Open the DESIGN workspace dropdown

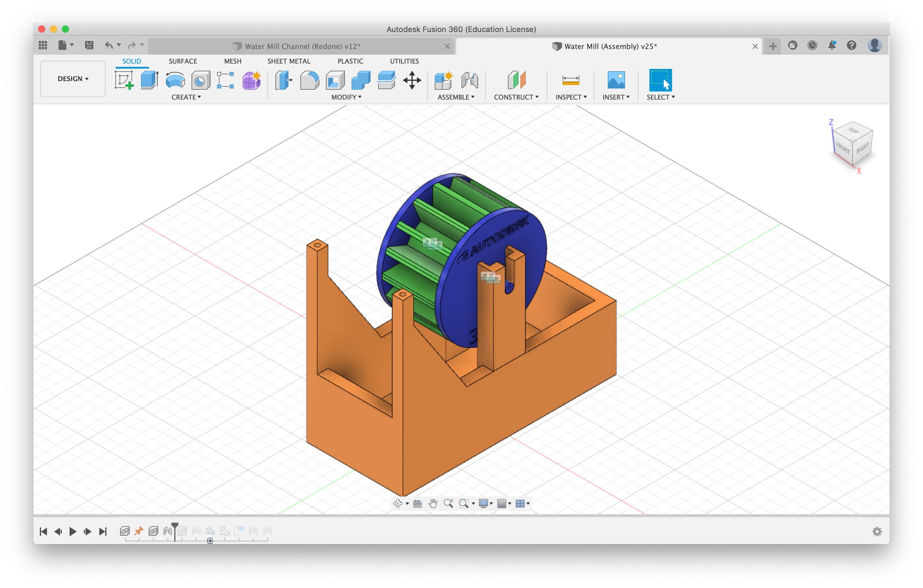72,78
